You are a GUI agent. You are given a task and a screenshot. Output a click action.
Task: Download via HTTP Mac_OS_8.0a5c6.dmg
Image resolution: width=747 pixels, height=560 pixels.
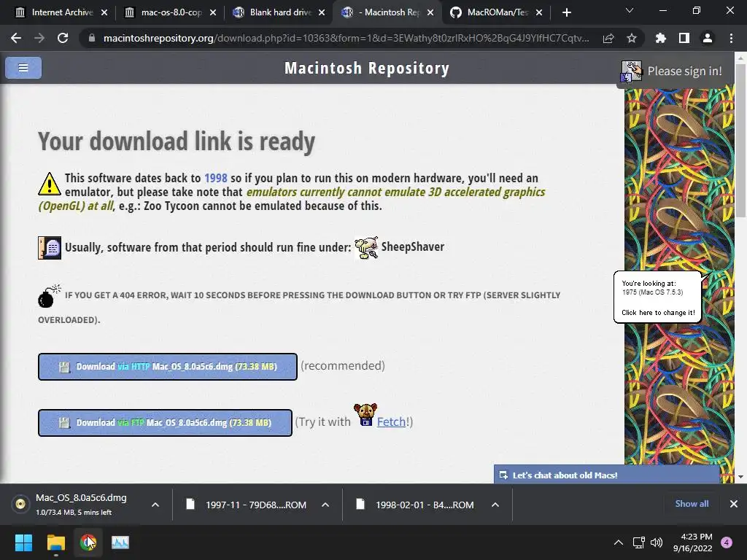click(168, 367)
